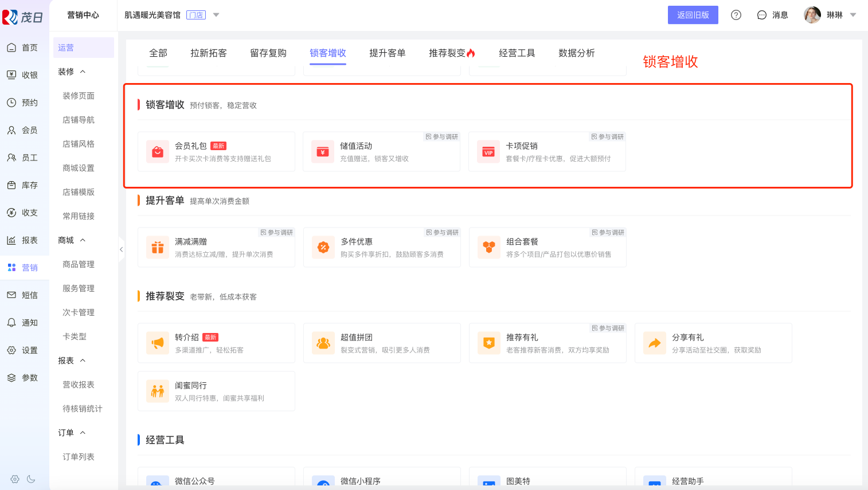Open 消息 messages in the top bar
Image resolution: width=868 pixels, height=490 pixels.
[773, 15]
